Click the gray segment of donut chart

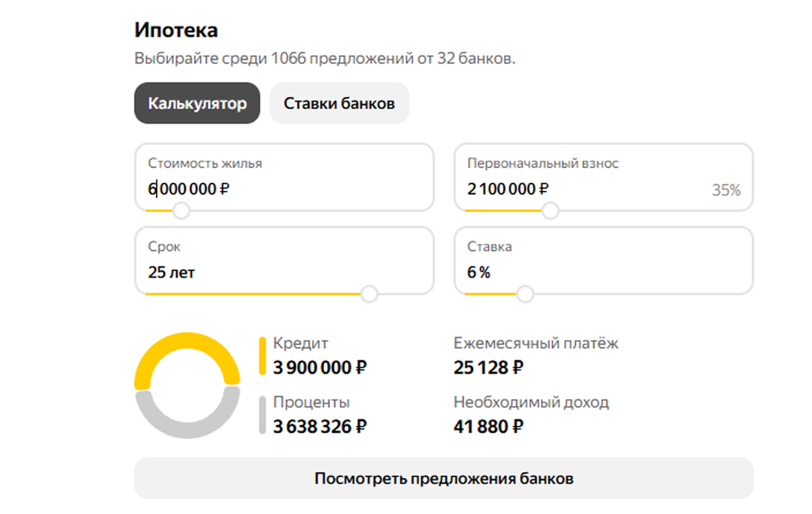pos(187,429)
